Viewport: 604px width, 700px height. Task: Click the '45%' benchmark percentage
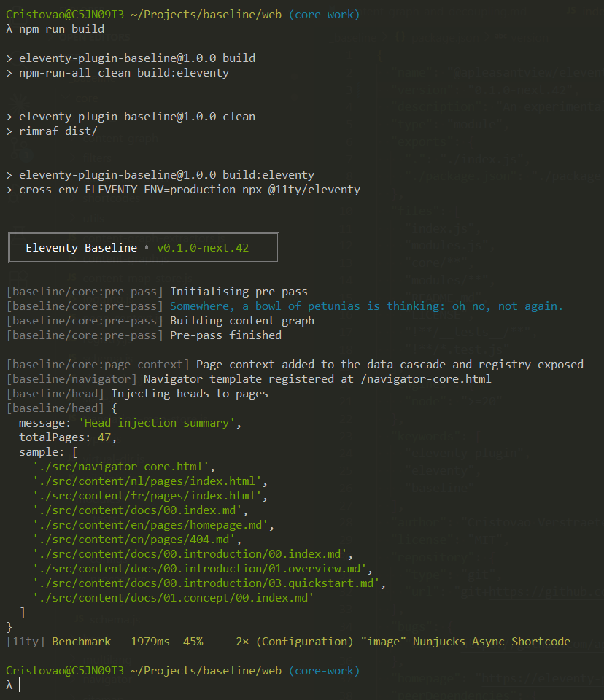coord(193,642)
